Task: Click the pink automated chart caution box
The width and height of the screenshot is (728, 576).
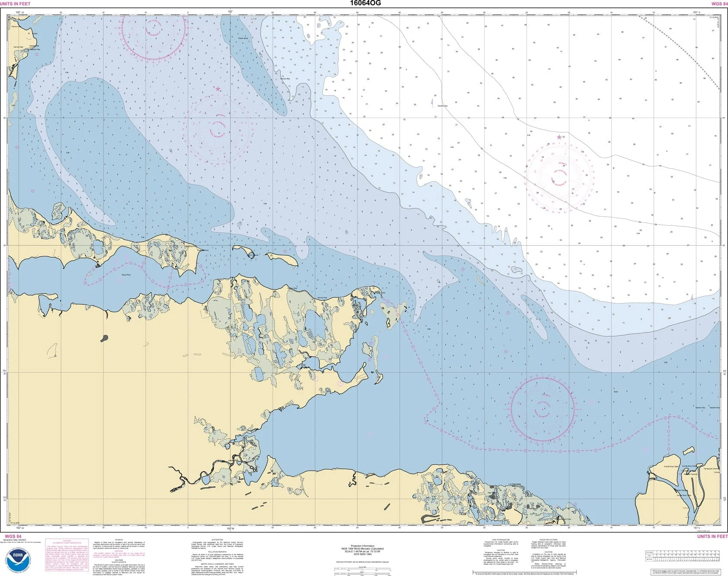Action: click(67, 555)
